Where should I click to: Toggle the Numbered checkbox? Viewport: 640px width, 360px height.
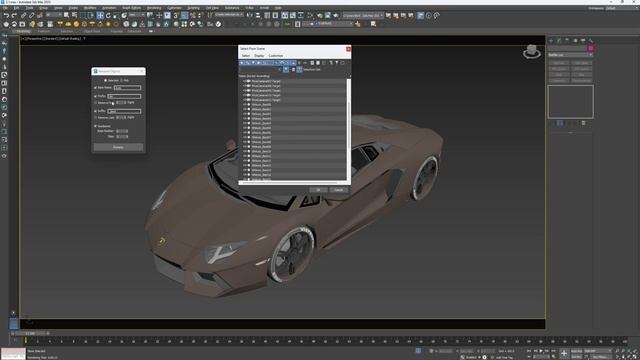pyautogui.click(x=96, y=126)
